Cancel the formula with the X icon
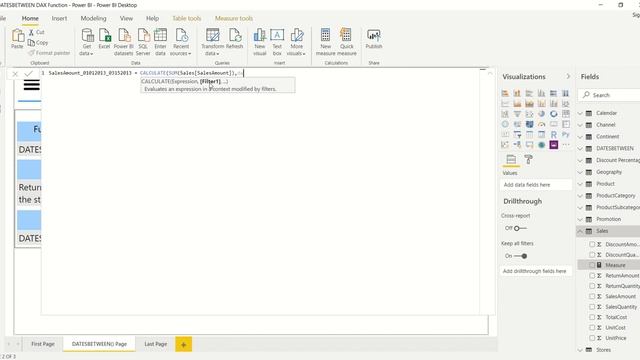 coord(15,74)
